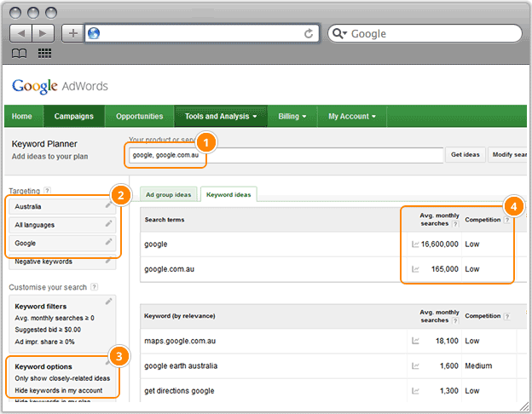
Task: Click the 16,600,000 monthly searches value
Action: (x=440, y=244)
